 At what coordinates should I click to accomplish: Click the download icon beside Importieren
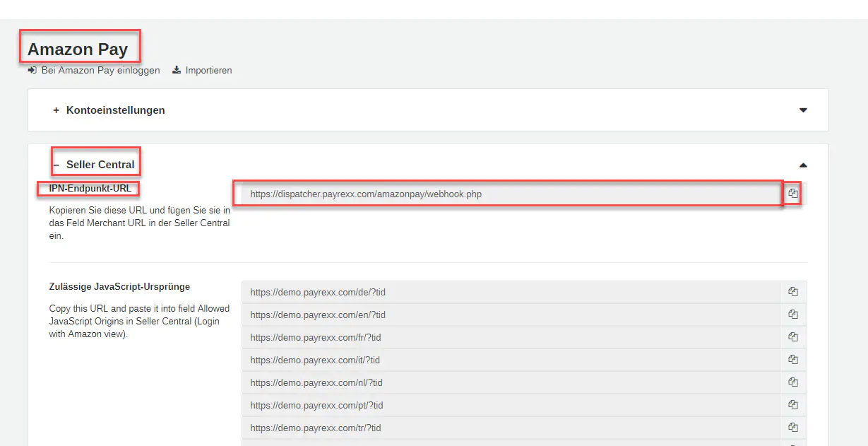tap(177, 71)
